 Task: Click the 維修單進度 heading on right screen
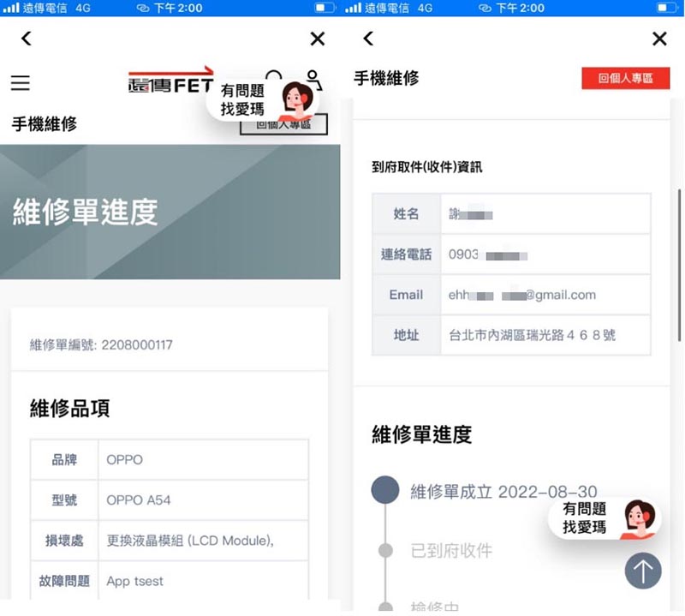click(421, 434)
